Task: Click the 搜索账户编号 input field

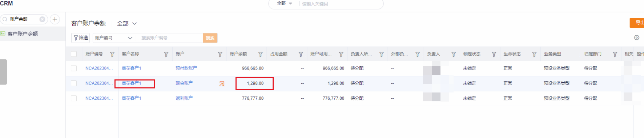Action: click(x=170, y=38)
